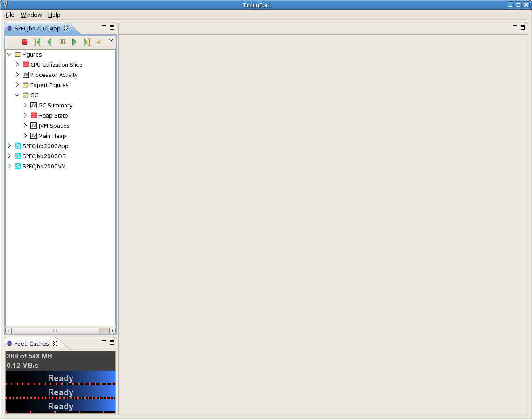Select the Heap State figure
This screenshot has height=419, width=532.
click(53, 116)
